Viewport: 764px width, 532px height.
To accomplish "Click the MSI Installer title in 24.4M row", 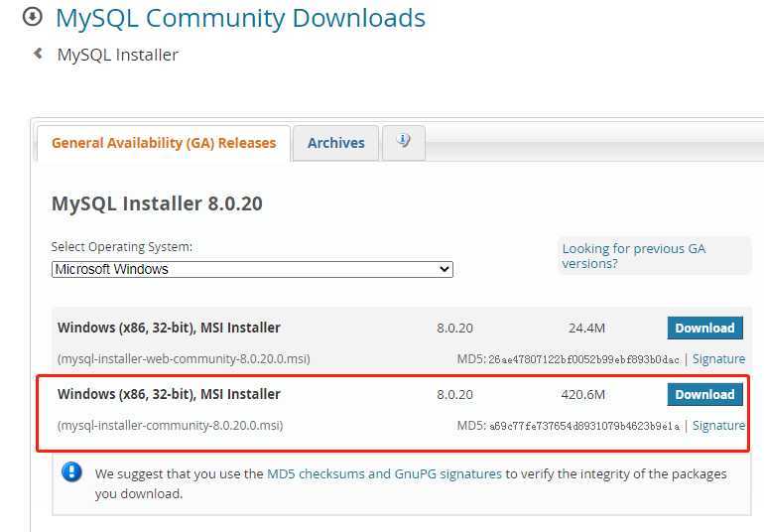I will tap(169, 328).
